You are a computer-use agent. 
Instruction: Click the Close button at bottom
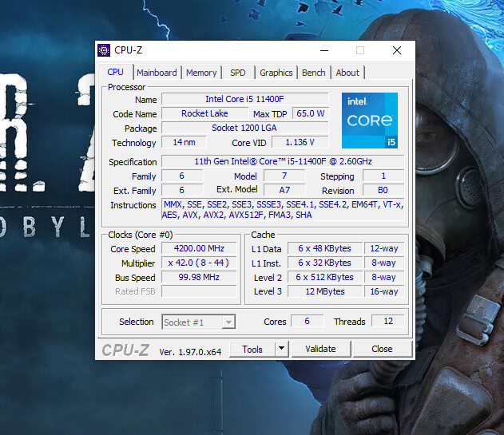pyautogui.click(x=382, y=349)
